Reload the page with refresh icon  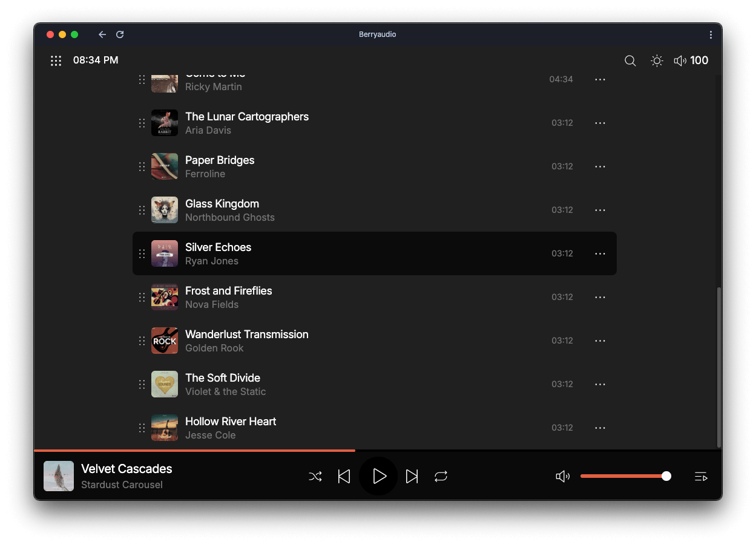(120, 34)
